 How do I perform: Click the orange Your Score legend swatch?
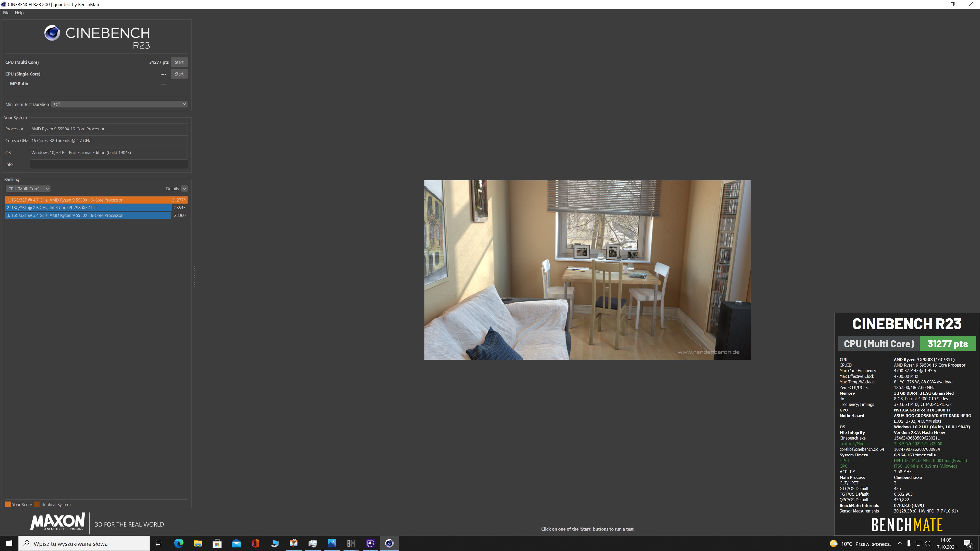point(8,505)
